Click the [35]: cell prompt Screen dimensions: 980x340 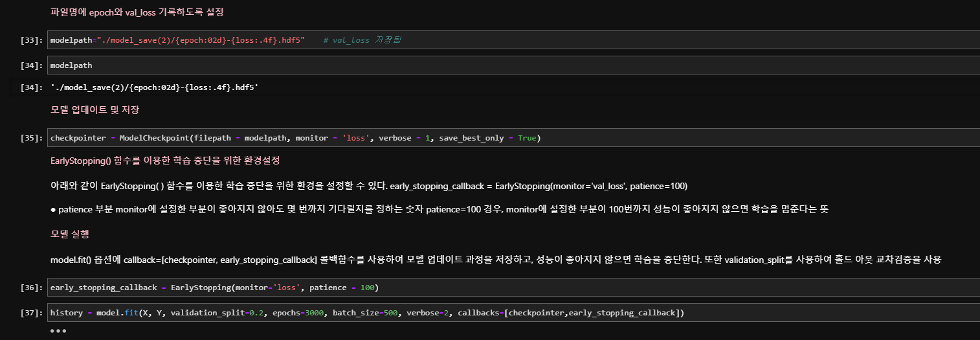click(x=32, y=139)
